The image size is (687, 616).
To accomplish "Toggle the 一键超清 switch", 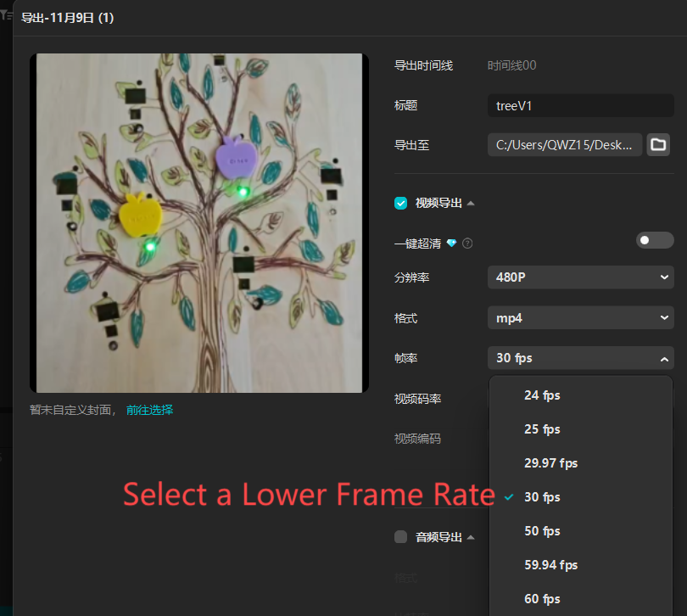I will tap(655, 240).
